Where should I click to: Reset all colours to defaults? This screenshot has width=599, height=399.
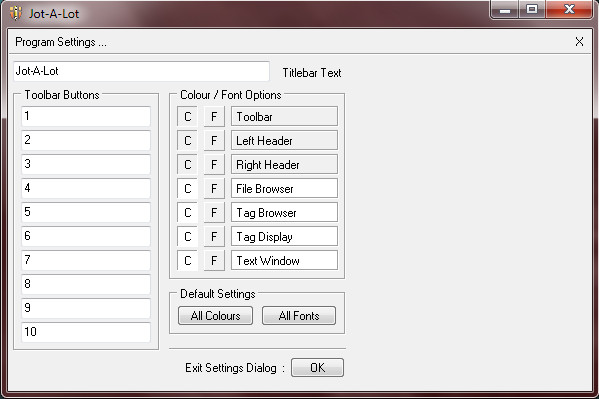point(215,316)
